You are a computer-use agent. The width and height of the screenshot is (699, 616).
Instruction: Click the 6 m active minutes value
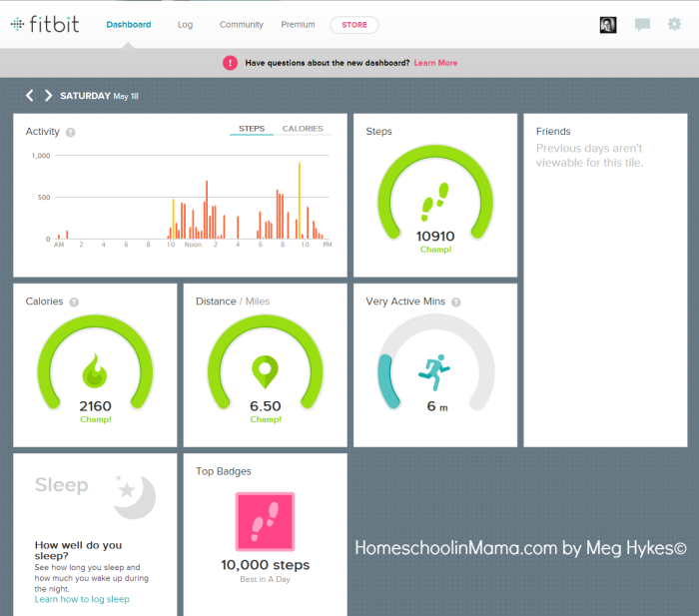[437, 406]
